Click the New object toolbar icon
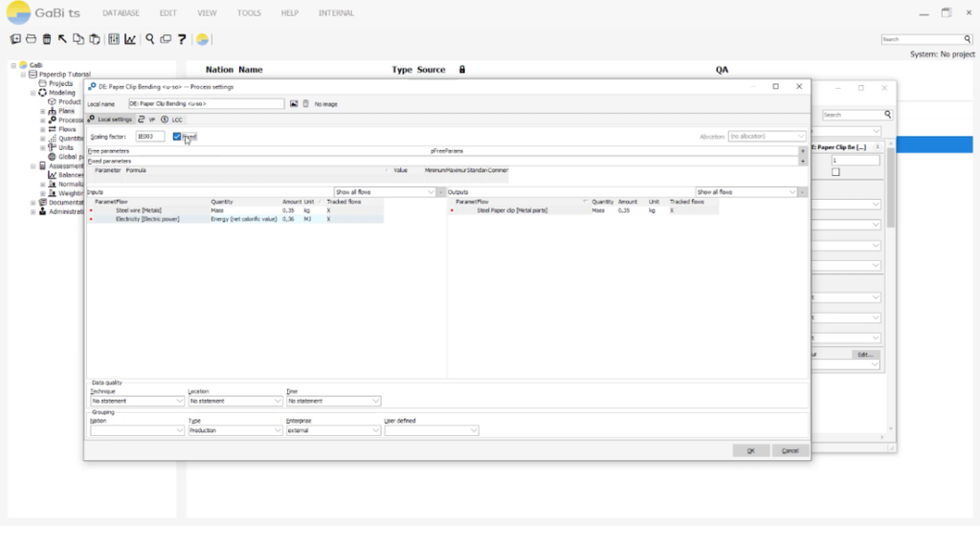This screenshot has height=547, width=980. click(x=15, y=39)
